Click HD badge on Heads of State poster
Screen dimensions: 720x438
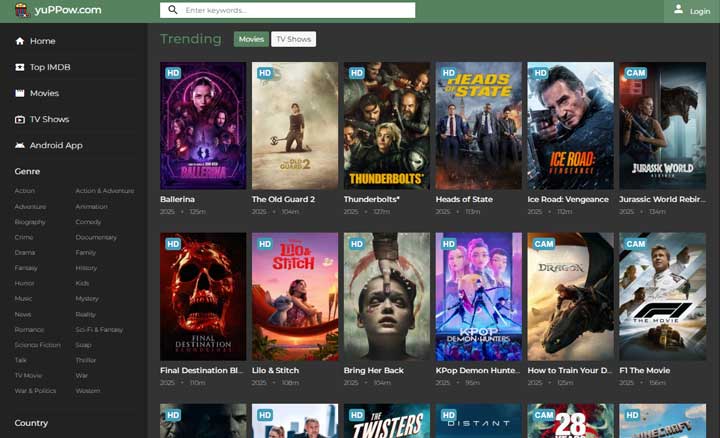pyautogui.click(x=449, y=73)
